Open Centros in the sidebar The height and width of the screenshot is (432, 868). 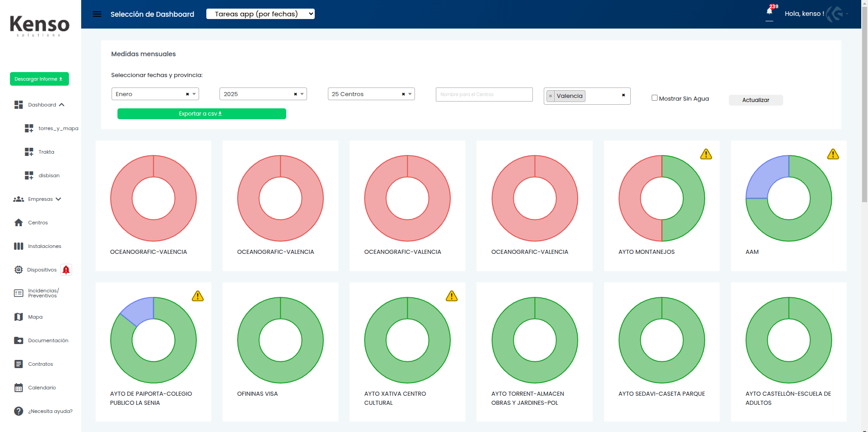(x=38, y=223)
